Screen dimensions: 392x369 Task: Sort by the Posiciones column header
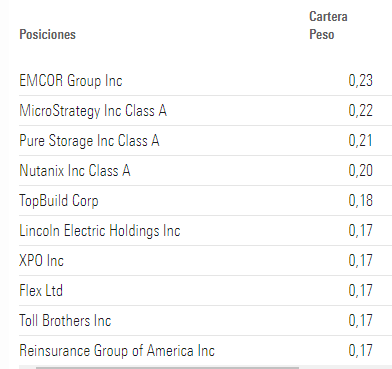click(x=48, y=34)
